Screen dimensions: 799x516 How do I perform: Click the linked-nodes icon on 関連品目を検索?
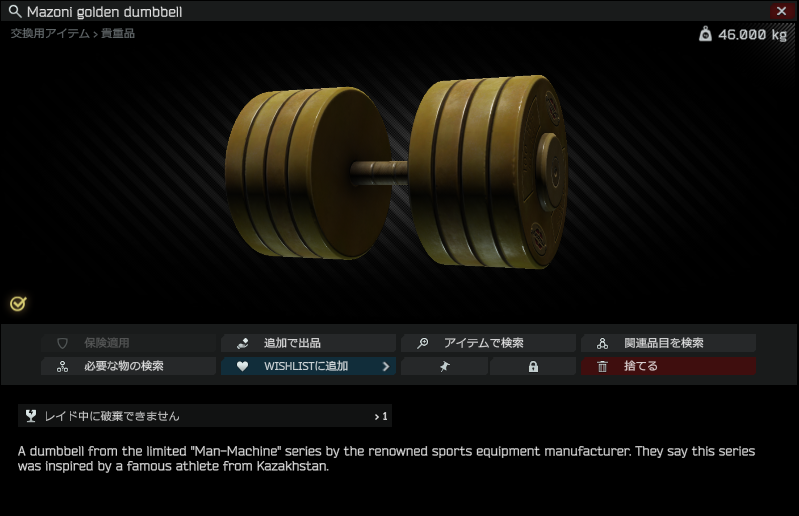point(602,343)
